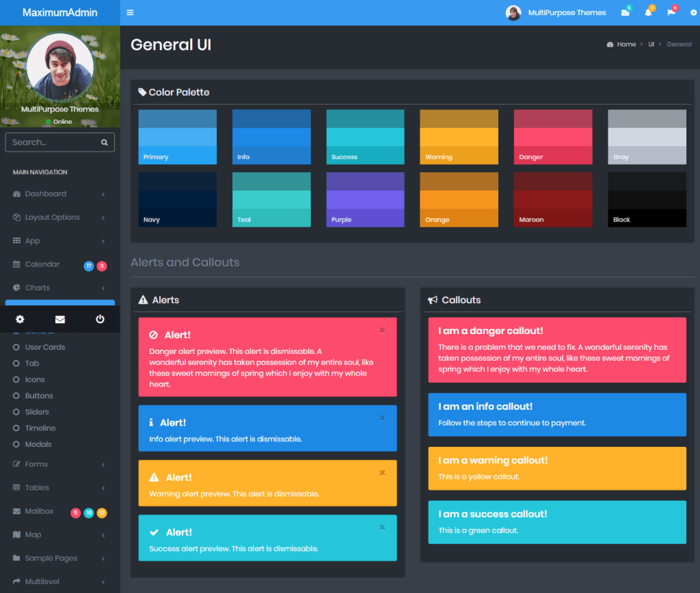Viewport: 700px width, 593px height.
Task: Click the sidebar power logout icon
Action: (x=100, y=319)
